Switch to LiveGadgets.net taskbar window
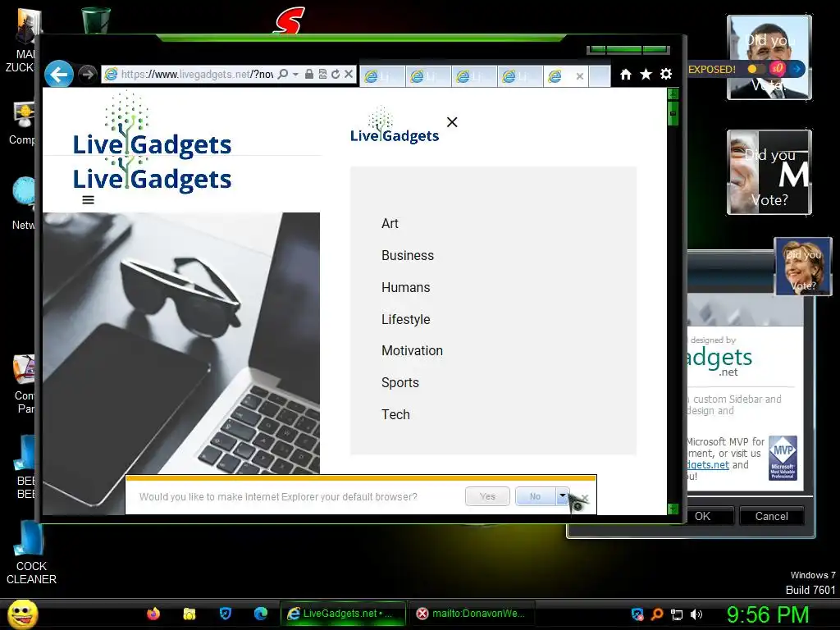840x630 pixels. click(x=343, y=614)
